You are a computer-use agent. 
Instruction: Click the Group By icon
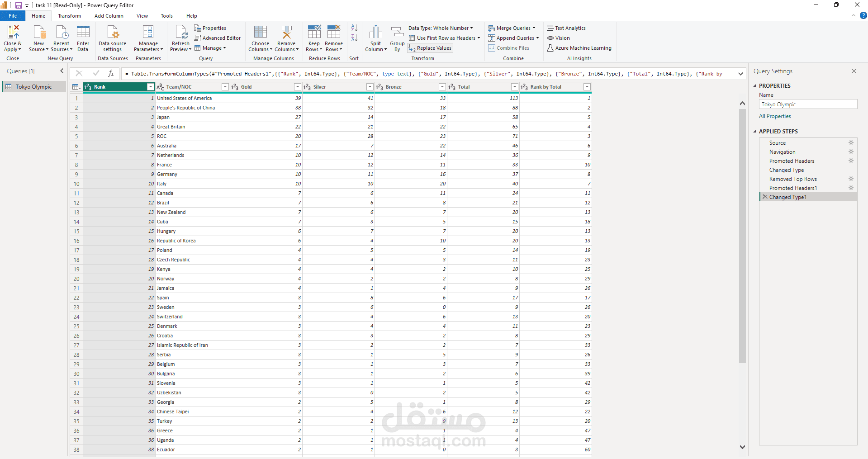point(397,32)
